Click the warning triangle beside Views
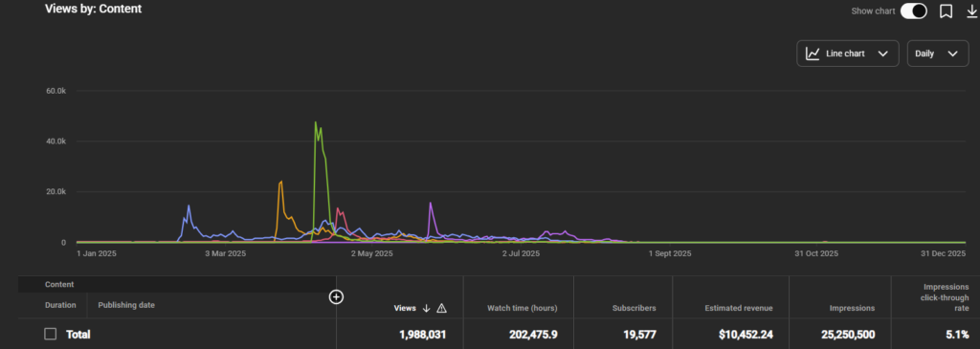The image size is (980, 349). tap(441, 308)
